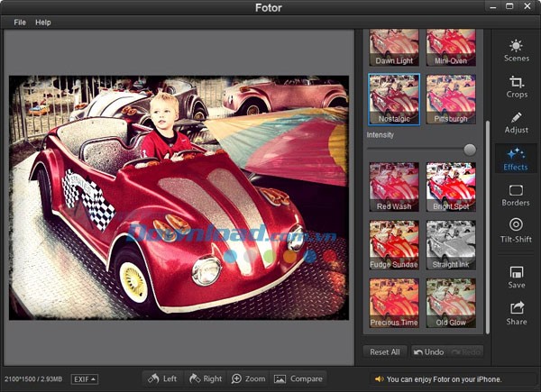
Task: Undo the last change
Action: (x=429, y=351)
